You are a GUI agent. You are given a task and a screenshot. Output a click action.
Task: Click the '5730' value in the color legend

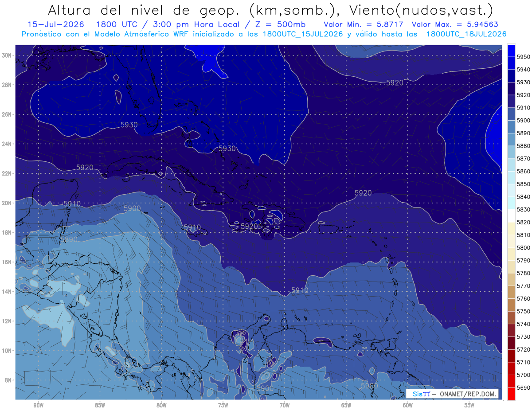pyautogui.click(x=524, y=337)
